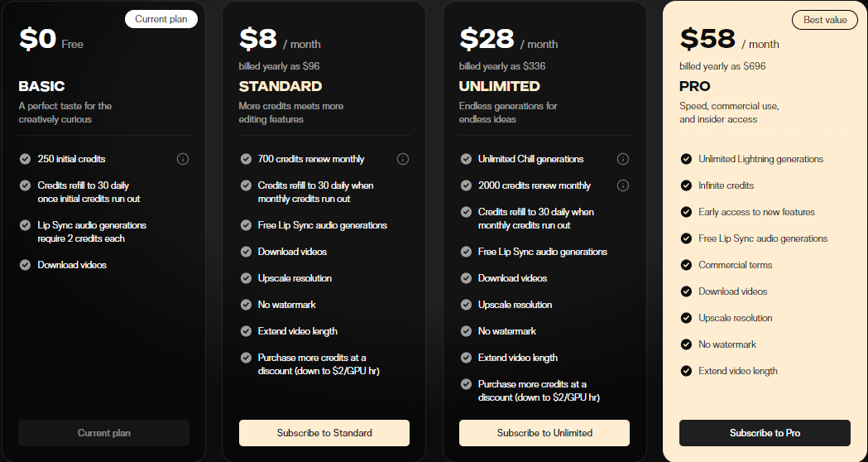Screen dimensions: 868x462
Task: Click the UNLIMITED plan heading
Action: click(499, 86)
